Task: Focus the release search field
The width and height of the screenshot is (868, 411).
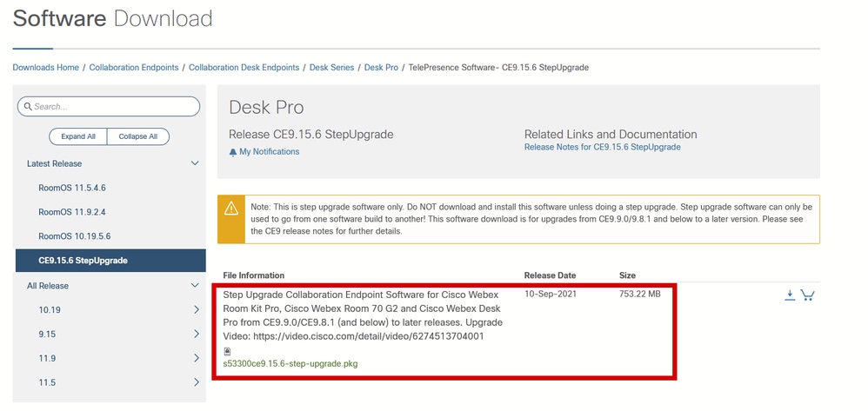Action: (x=109, y=106)
